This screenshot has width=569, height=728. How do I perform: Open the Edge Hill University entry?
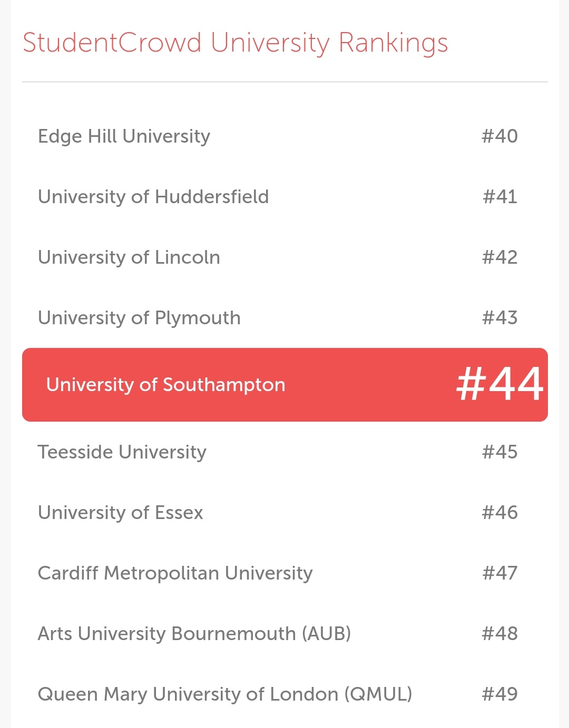(x=284, y=136)
